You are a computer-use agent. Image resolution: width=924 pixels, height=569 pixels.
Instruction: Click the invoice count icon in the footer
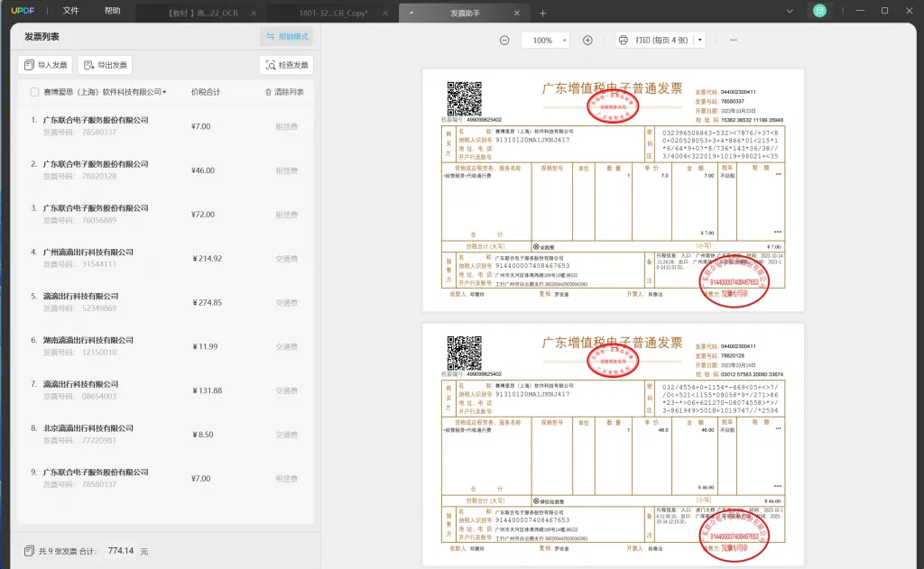tap(29, 551)
